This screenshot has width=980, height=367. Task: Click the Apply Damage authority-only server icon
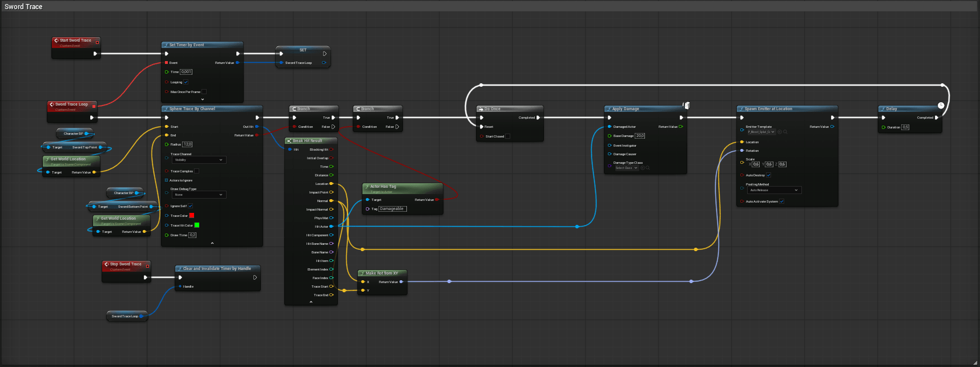(686, 106)
